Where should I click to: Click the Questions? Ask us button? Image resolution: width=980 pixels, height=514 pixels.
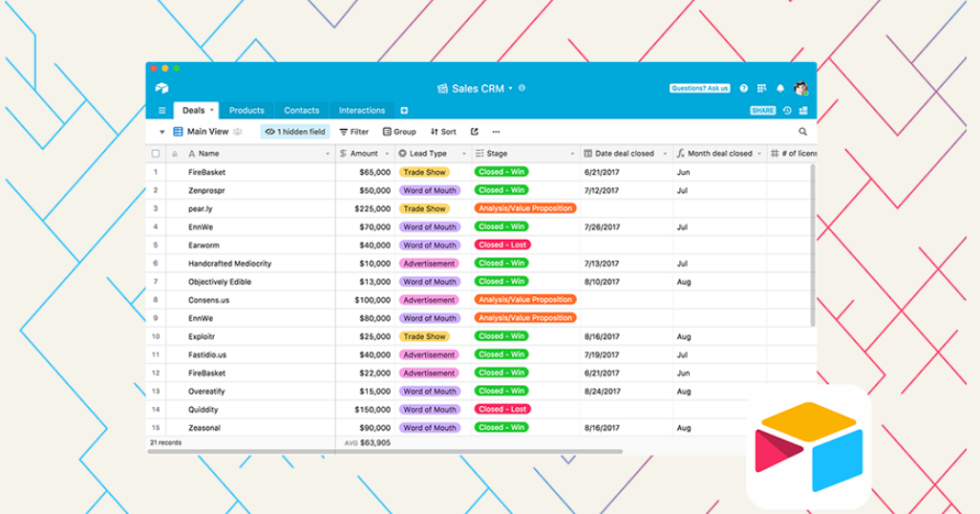[700, 88]
